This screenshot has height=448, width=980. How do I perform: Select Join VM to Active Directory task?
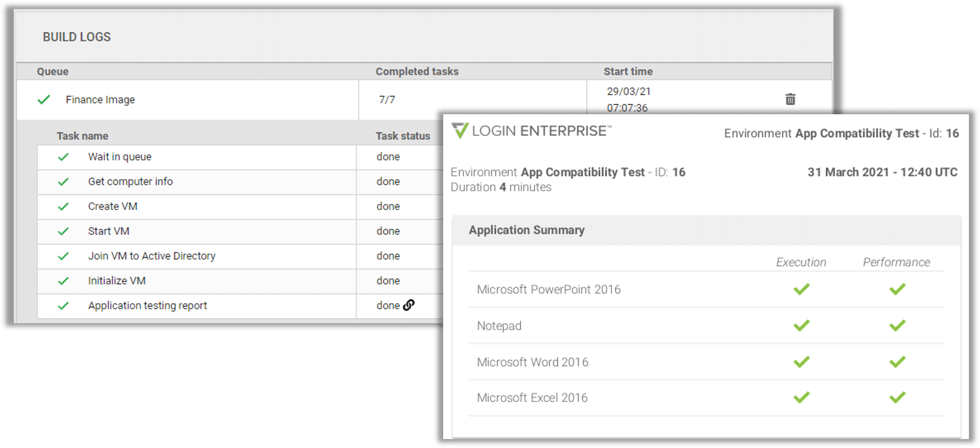coord(152,256)
